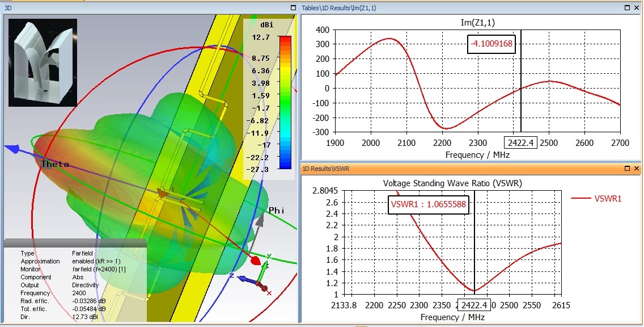The height and width of the screenshot is (327, 644).
Task: Click the Component 'Abs' value
Action: point(78,277)
